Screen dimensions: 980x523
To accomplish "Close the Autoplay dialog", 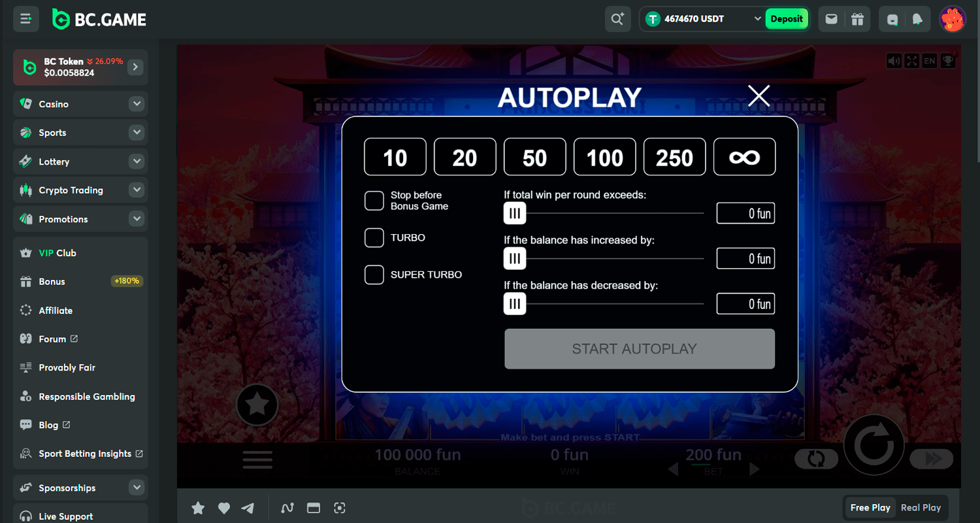I will [x=759, y=96].
